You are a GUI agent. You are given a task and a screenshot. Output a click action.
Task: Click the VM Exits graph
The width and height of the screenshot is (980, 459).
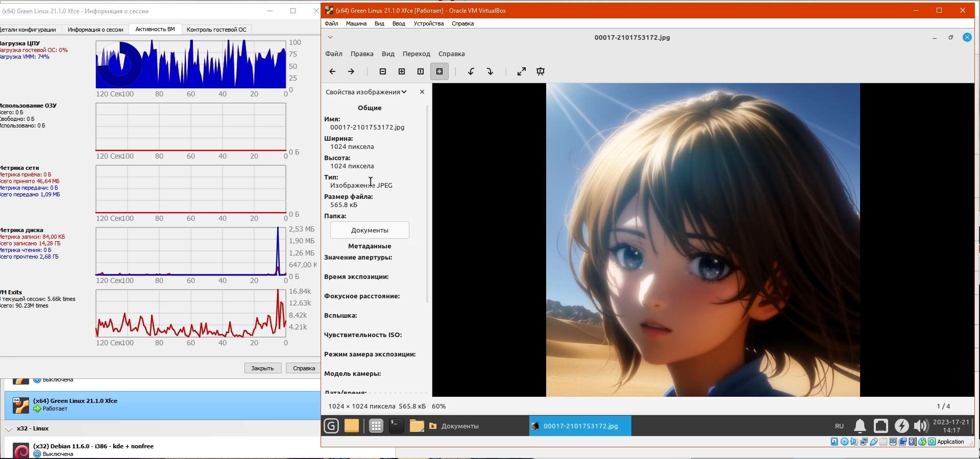click(x=191, y=313)
